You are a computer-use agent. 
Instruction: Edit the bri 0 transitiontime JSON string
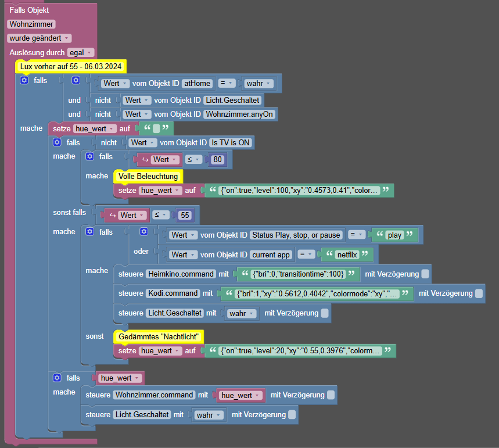click(x=298, y=274)
